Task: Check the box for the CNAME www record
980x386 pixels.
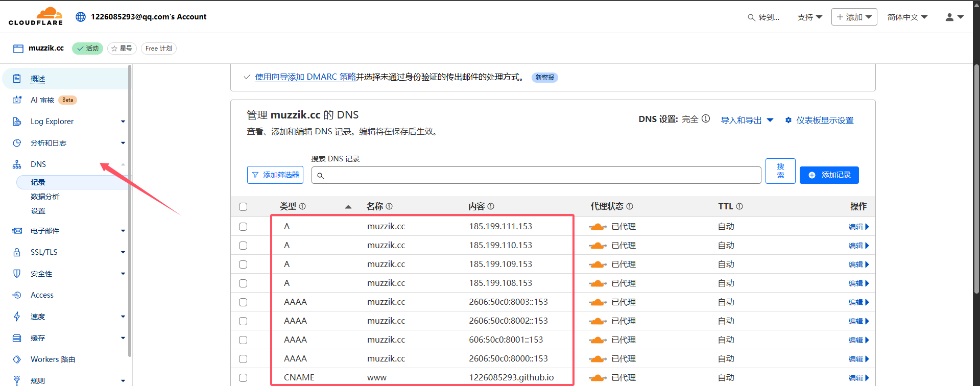Action: (x=243, y=378)
